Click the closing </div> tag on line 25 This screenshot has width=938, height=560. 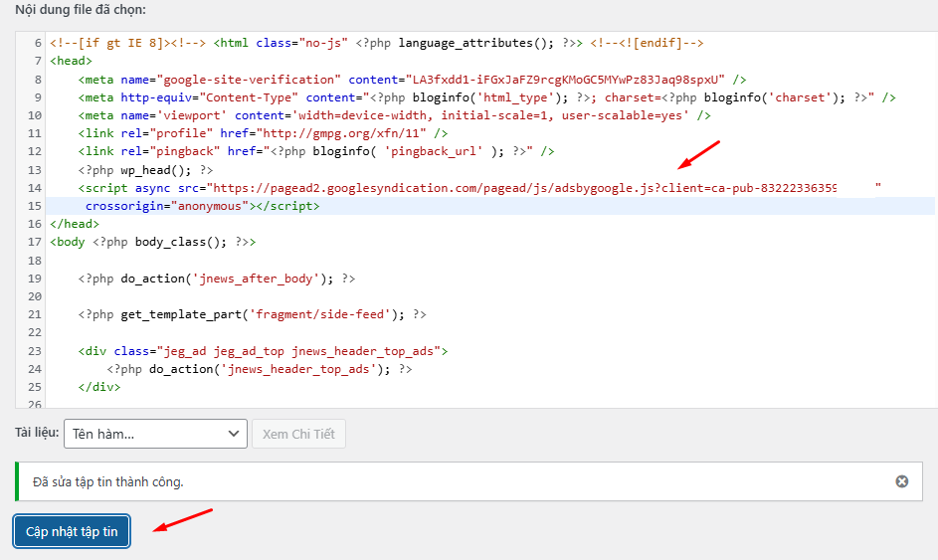[x=99, y=387]
